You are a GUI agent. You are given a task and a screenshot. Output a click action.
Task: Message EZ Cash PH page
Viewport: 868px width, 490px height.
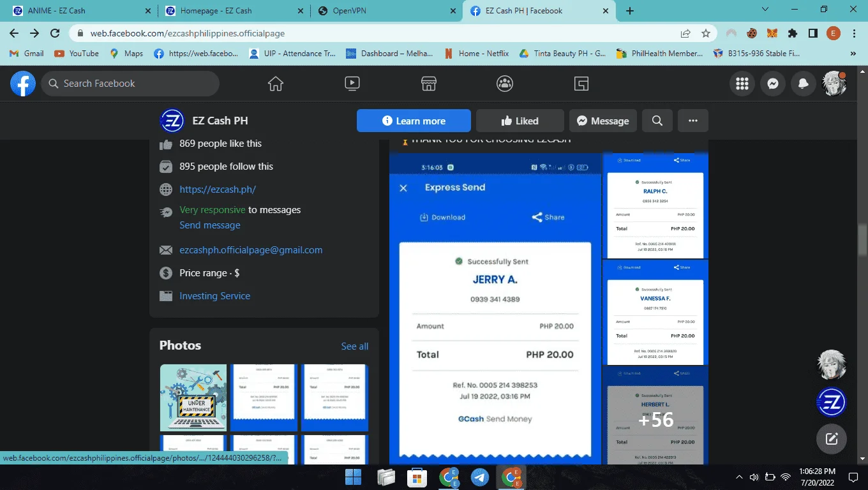coord(603,121)
